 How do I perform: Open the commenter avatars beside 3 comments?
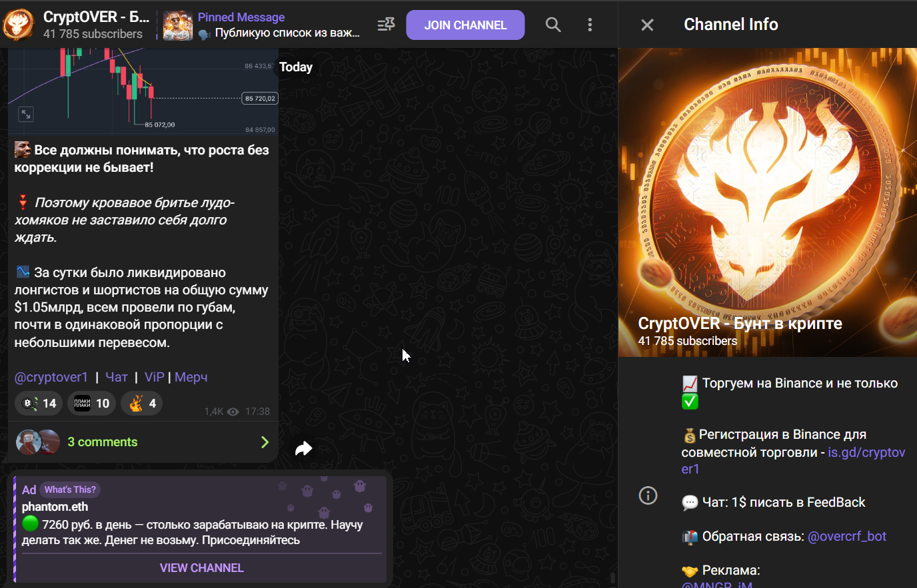pyautogui.click(x=38, y=442)
